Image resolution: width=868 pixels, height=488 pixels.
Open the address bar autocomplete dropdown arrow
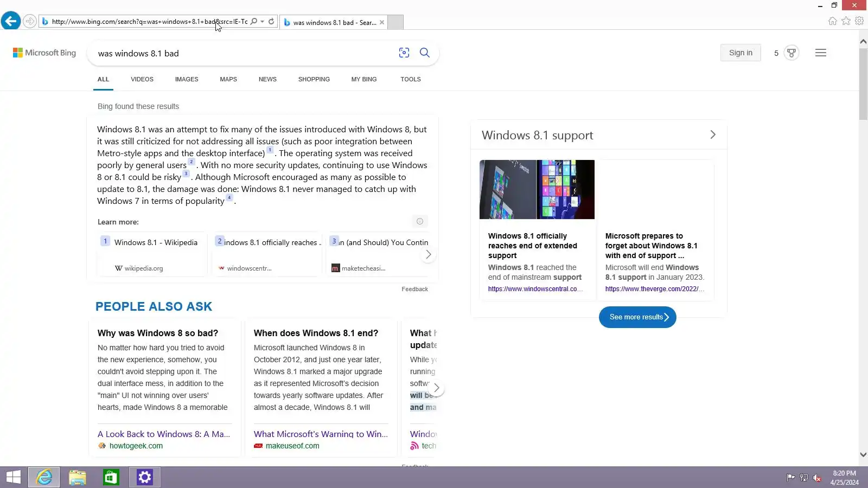[x=262, y=22]
